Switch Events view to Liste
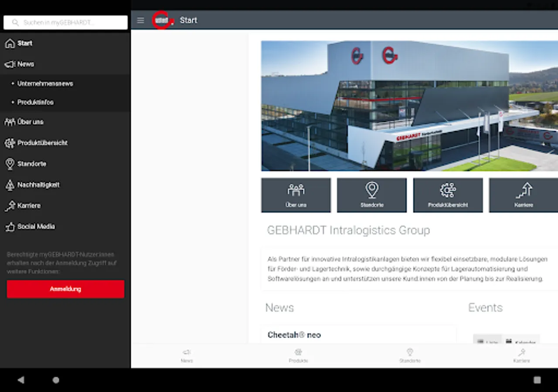 (487, 340)
